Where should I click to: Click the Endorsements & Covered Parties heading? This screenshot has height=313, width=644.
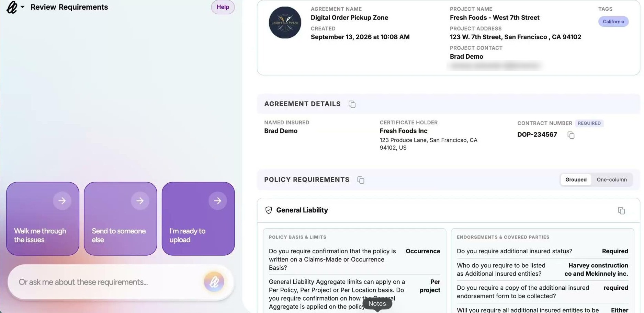pos(503,237)
